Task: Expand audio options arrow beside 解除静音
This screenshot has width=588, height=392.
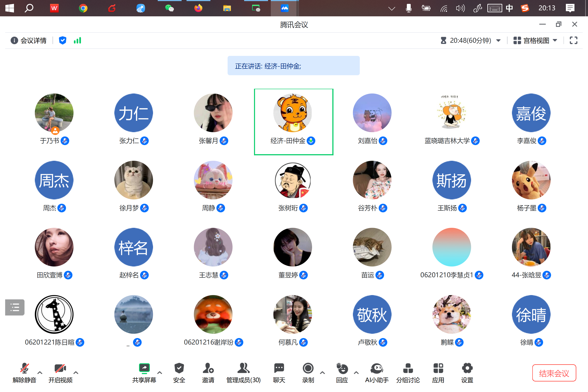Action: 40,372
